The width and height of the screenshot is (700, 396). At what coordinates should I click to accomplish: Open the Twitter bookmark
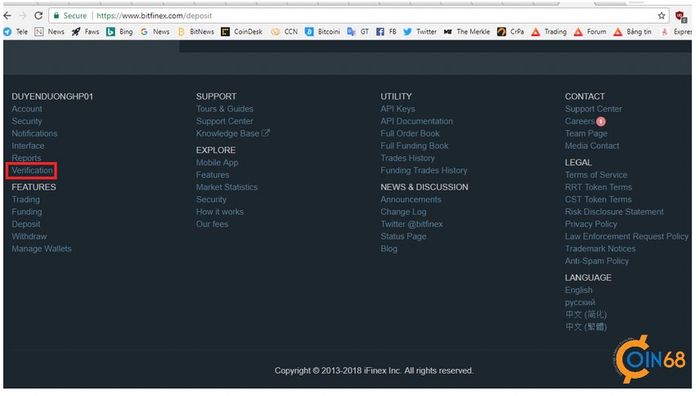pos(420,32)
